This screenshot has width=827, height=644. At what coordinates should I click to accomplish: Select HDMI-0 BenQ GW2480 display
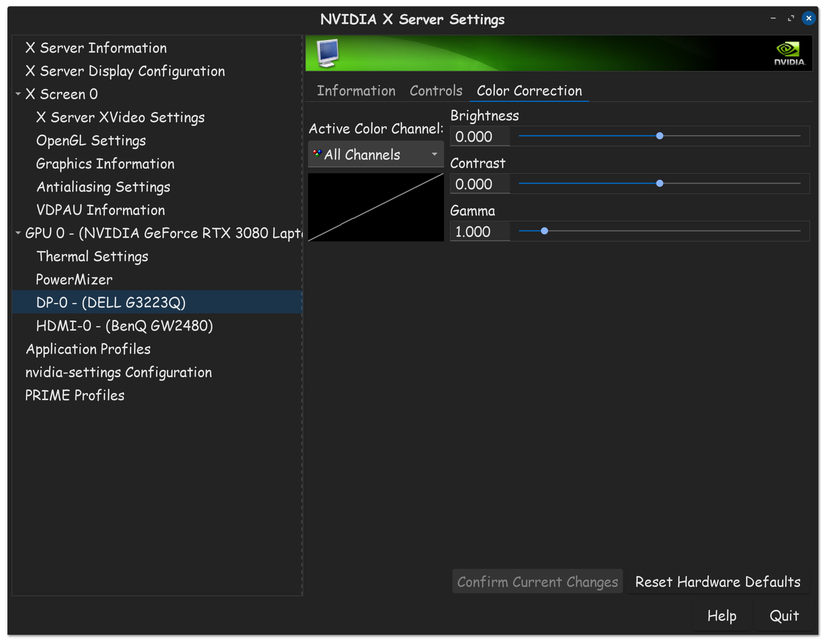click(x=124, y=326)
